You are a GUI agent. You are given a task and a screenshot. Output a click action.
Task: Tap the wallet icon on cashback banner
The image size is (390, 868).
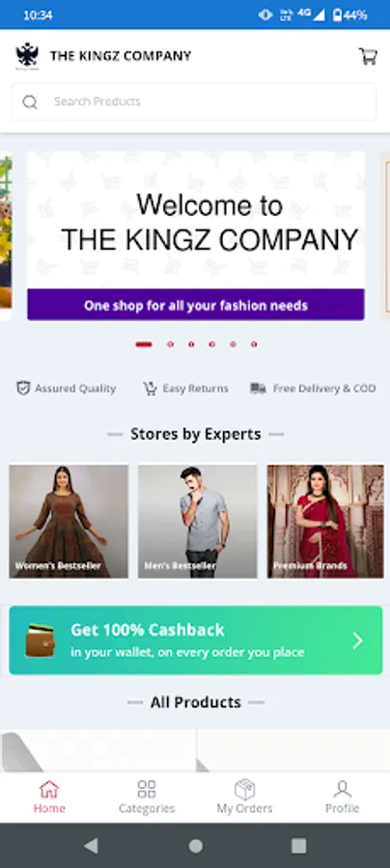pyautogui.click(x=40, y=640)
